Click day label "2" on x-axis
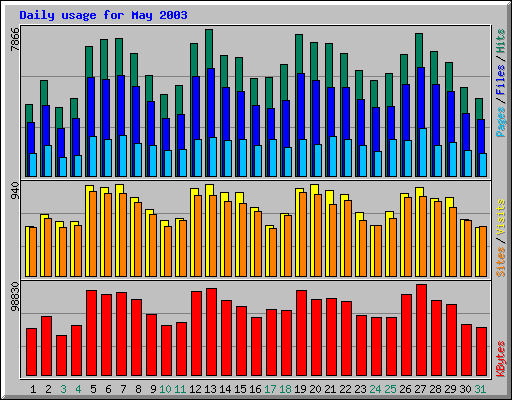This screenshot has height=400, width=512. [x=48, y=389]
